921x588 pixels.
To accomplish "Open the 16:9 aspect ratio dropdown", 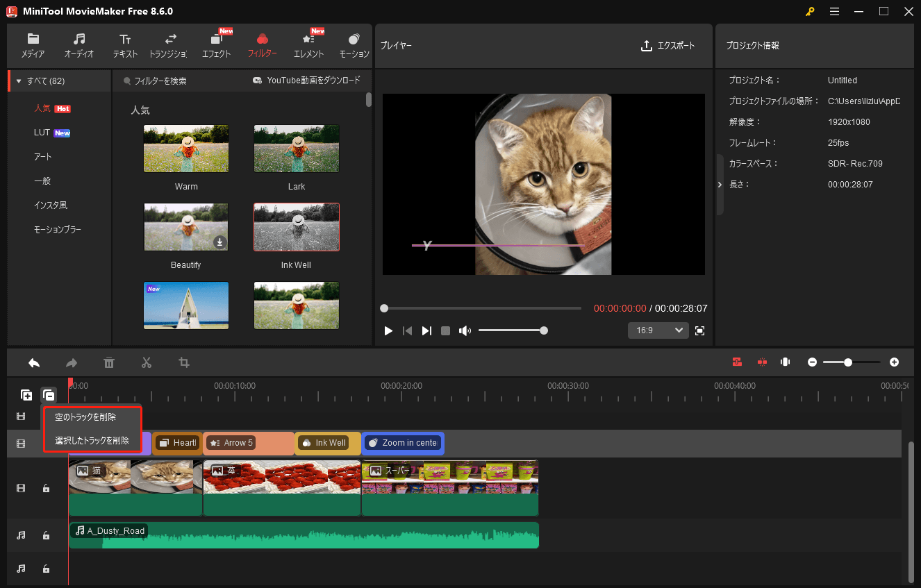I will pyautogui.click(x=657, y=330).
